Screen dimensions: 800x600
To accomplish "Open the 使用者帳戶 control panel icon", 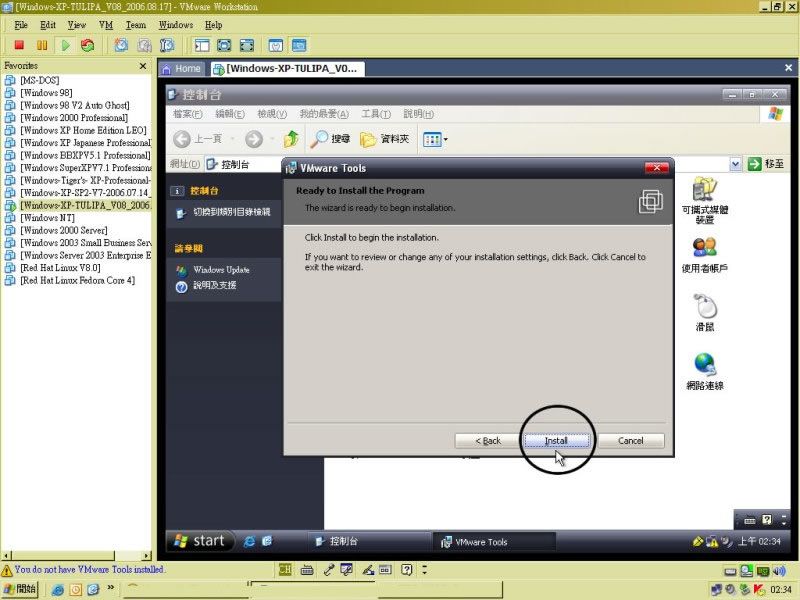I will tap(705, 255).
